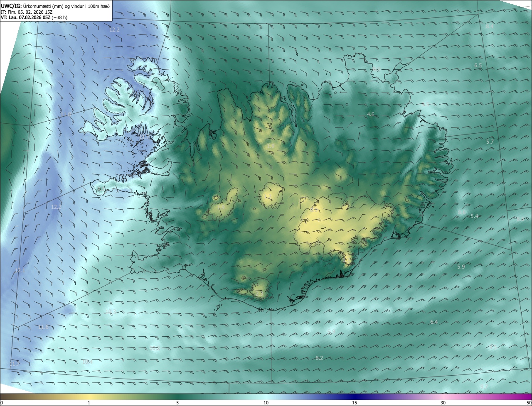Select the 8.4 value label

(x=490, y=26)
